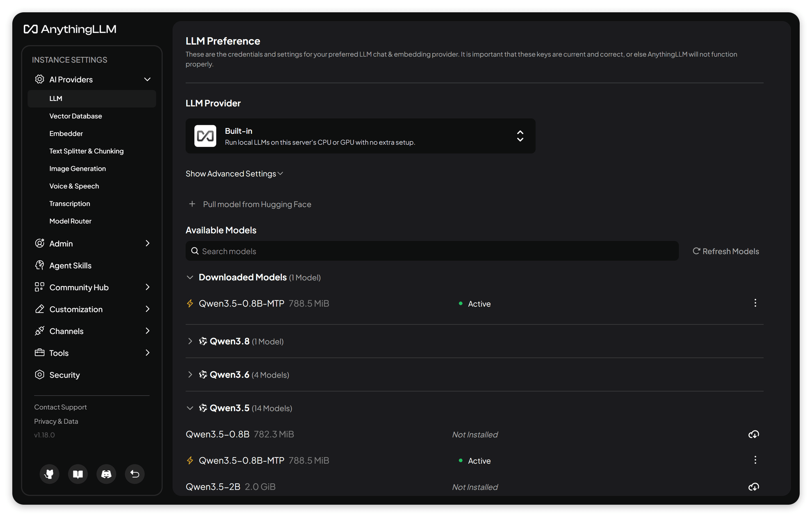Click Refresh Models

tap(726, 251)
